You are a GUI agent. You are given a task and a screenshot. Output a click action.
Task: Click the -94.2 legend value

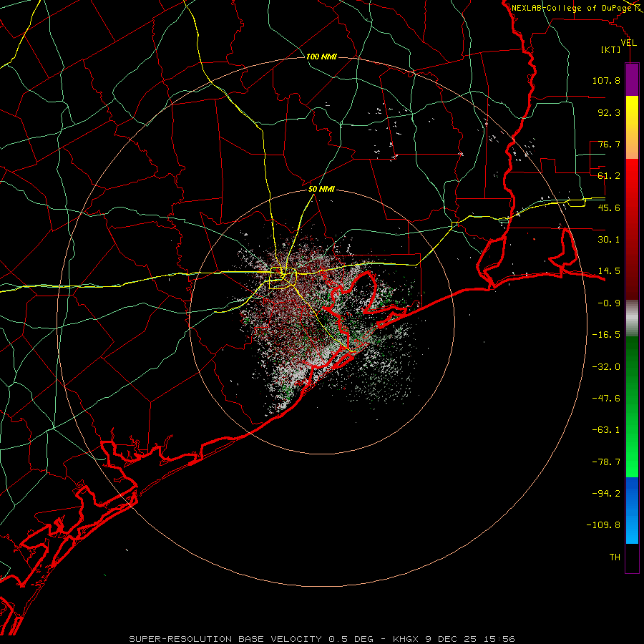point(606,494)
